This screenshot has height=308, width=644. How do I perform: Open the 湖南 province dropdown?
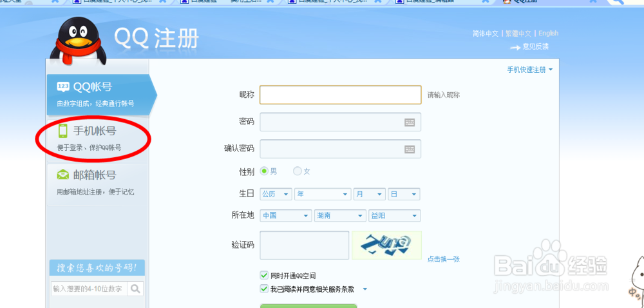pyautogui.click(x=340, y=216)
